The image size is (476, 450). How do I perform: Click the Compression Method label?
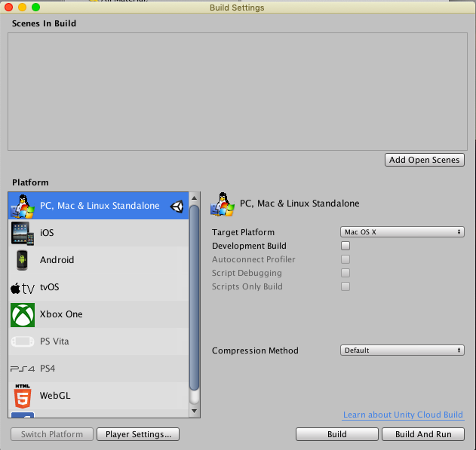(255, 351)
